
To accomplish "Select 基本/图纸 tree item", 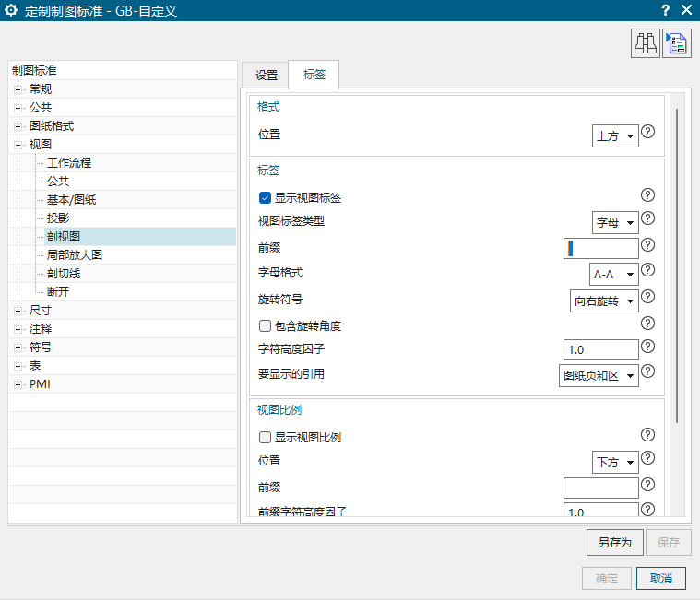I will tap(71, 200).
